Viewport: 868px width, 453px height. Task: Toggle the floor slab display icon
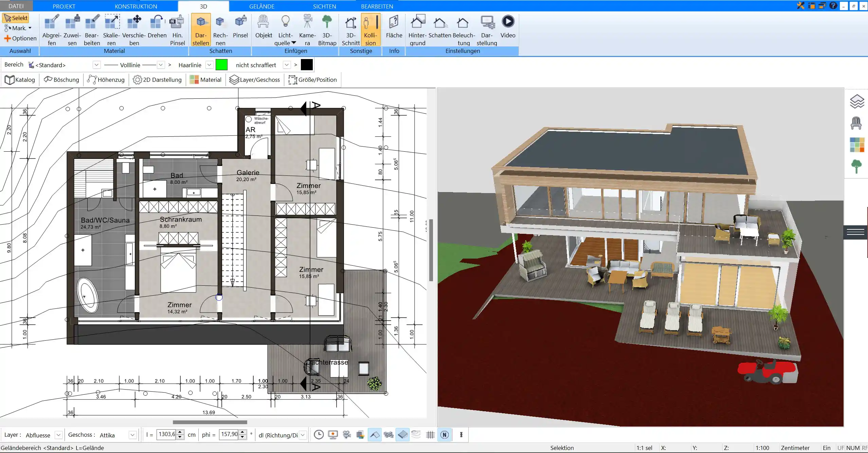402,435
